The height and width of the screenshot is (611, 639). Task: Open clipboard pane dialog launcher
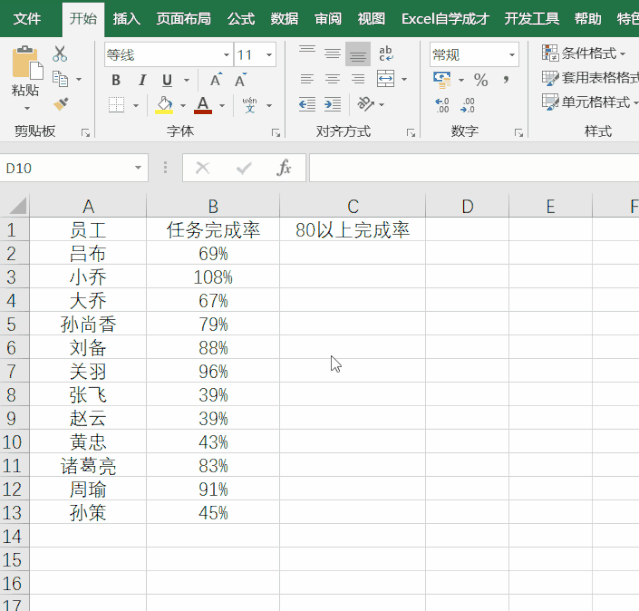(x=85, y=132)
